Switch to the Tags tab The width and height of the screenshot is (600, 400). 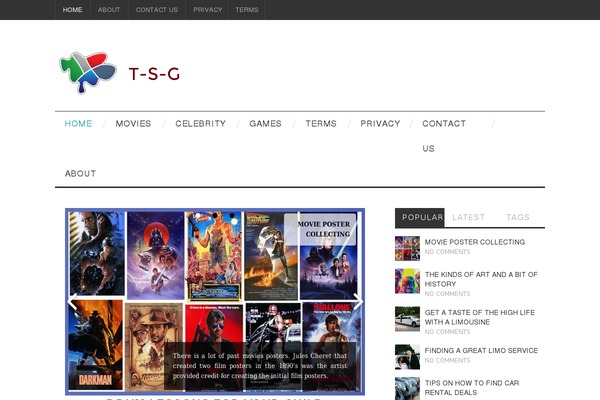coord(518,217)
